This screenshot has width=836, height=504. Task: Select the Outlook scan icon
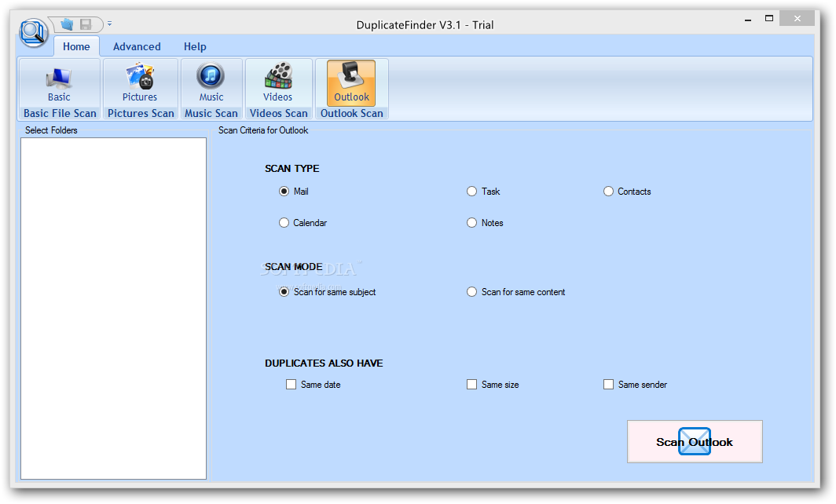pyautogui.click(x=351, y=84)
